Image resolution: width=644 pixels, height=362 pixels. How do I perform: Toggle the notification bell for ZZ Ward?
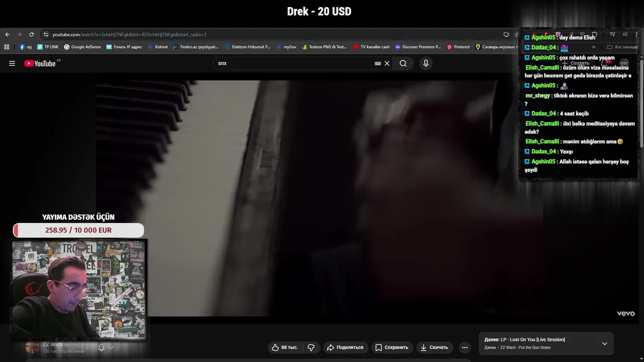(101, 347)
